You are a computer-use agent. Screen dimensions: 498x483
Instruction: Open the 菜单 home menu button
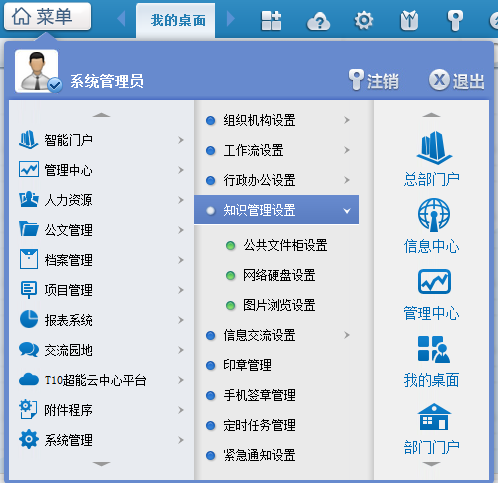(x=47, y=16)
